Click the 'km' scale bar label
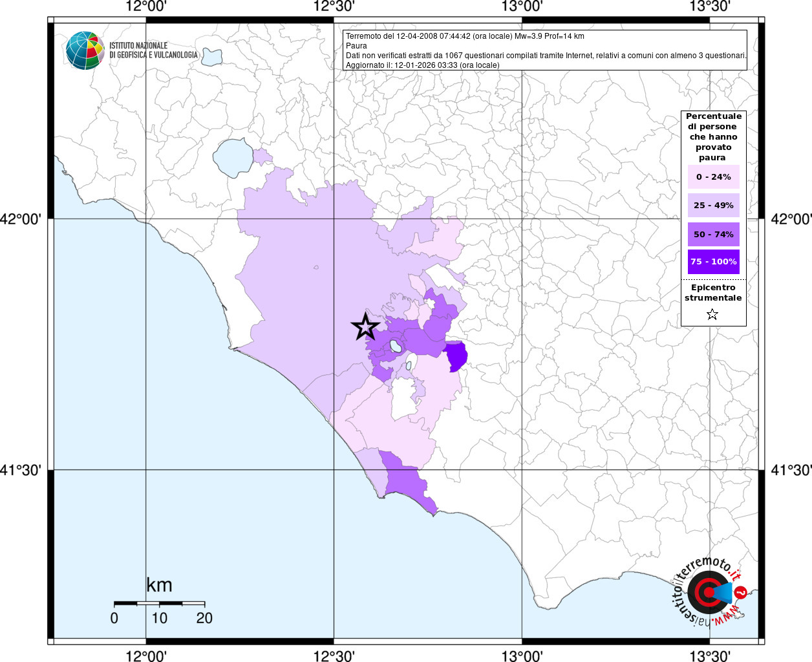The image size is (812, 662). [159, 585]
